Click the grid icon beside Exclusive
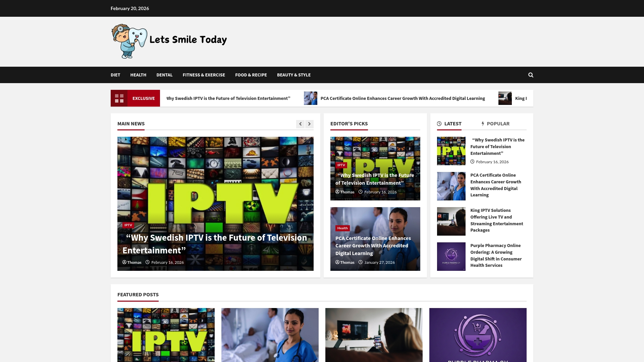This screenshot has width=644, height=362. (119, 98)
